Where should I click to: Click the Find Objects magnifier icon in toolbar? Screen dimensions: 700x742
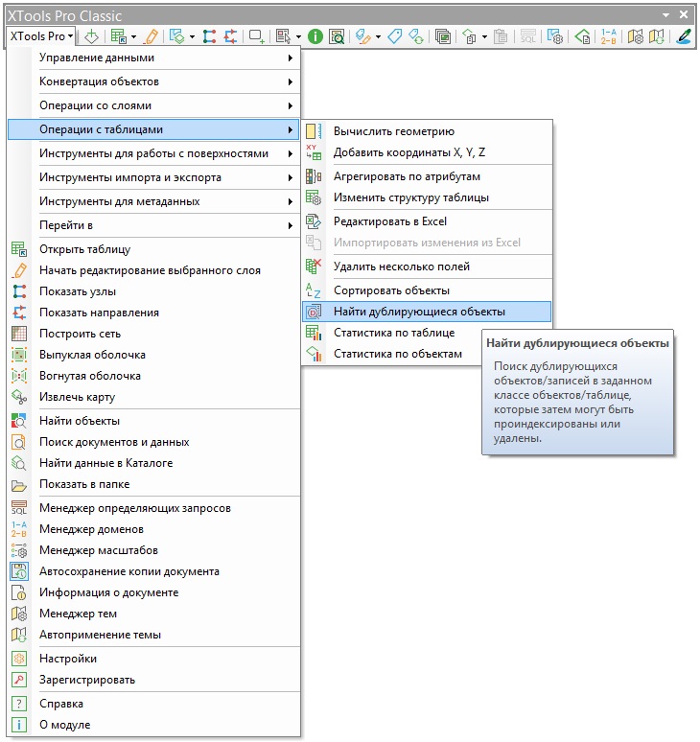pos(337,36)
